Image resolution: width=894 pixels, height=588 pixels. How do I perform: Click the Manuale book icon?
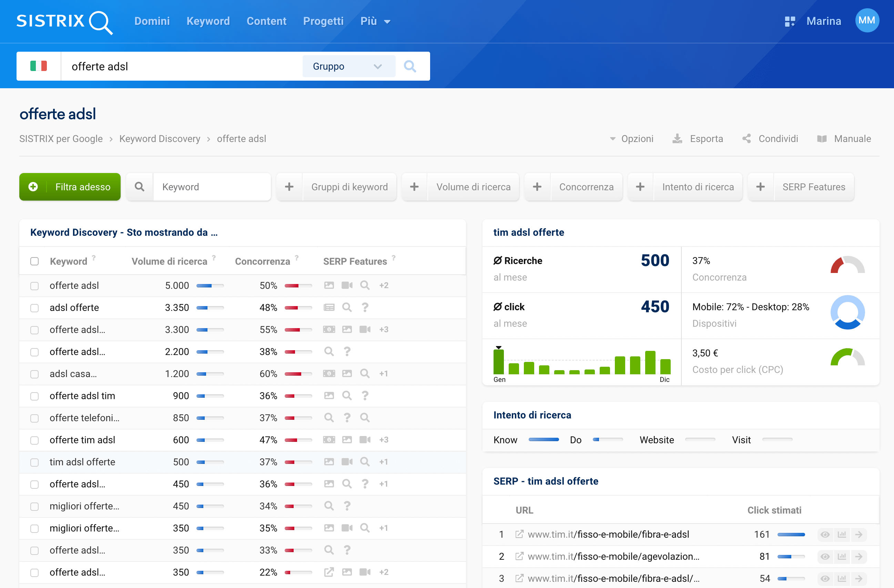(x=822, y=139)
